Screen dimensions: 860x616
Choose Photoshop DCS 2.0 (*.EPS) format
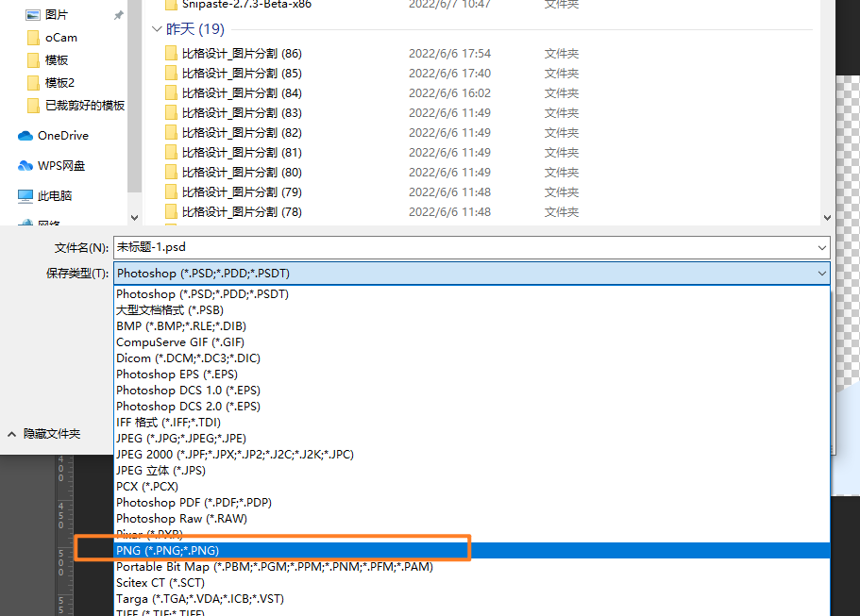click(x=472, y=406)
